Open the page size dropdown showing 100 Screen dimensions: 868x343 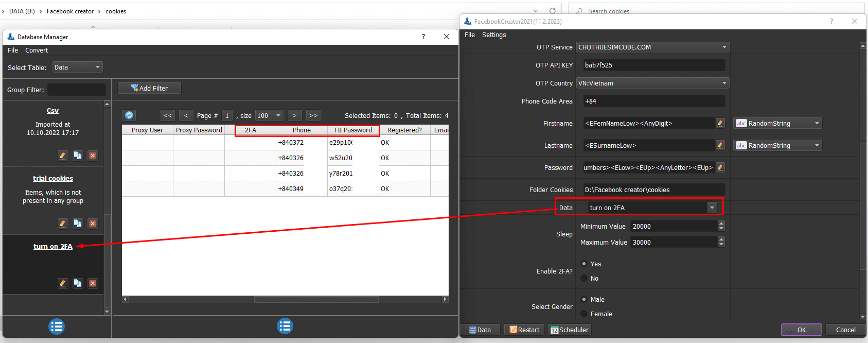pyautogui.click(x=270, y=115)
